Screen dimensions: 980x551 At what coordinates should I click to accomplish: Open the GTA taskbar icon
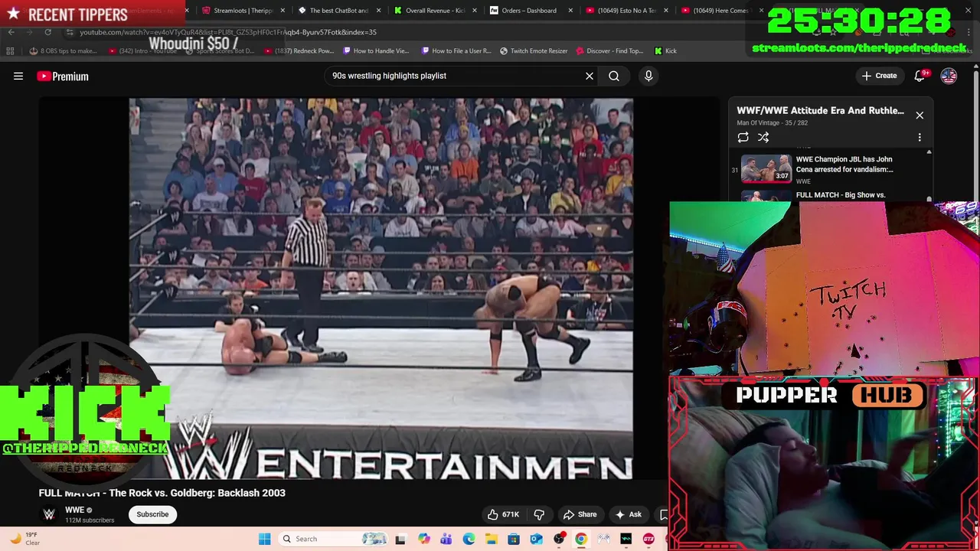[648, 539]
